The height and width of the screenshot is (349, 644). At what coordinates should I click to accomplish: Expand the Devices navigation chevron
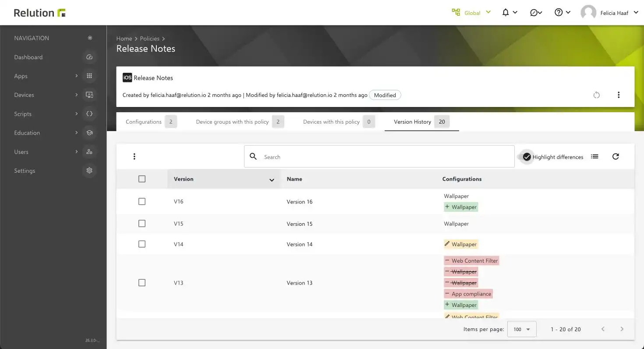click(76, 95)
